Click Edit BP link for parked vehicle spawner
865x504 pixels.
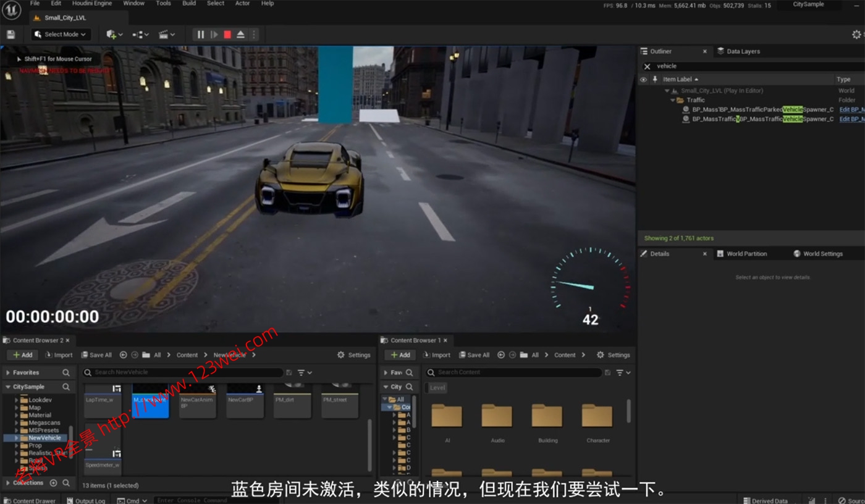851,109
